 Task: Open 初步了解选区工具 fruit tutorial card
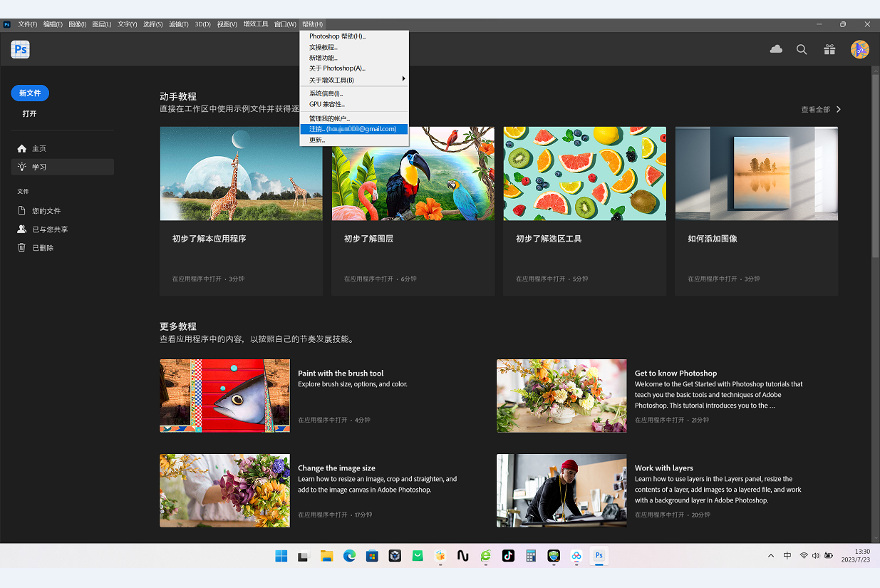(x=585, y=211)
